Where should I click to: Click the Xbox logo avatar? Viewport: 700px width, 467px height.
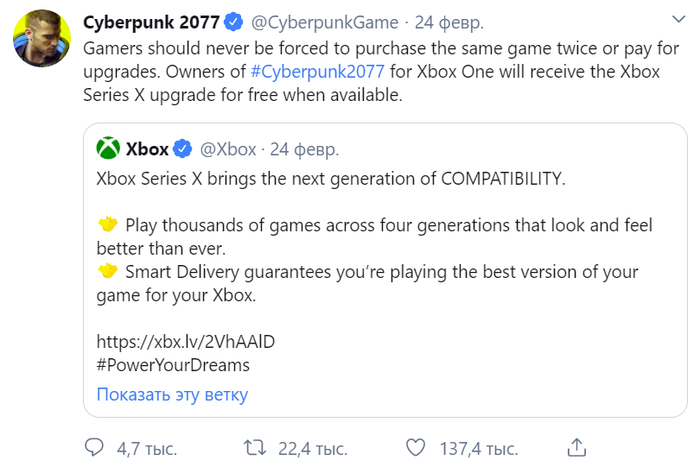pyautogui.click(x=108, y=150)
